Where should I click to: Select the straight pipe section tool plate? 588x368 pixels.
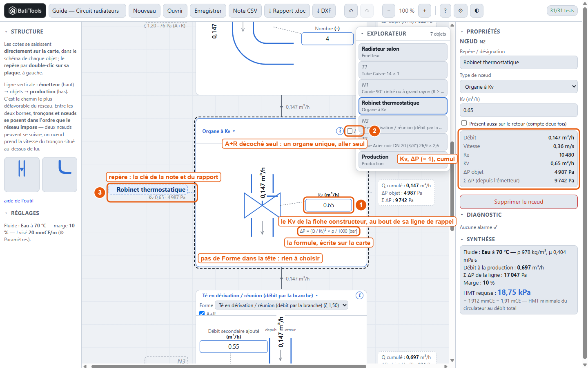(x=22, y=174)
